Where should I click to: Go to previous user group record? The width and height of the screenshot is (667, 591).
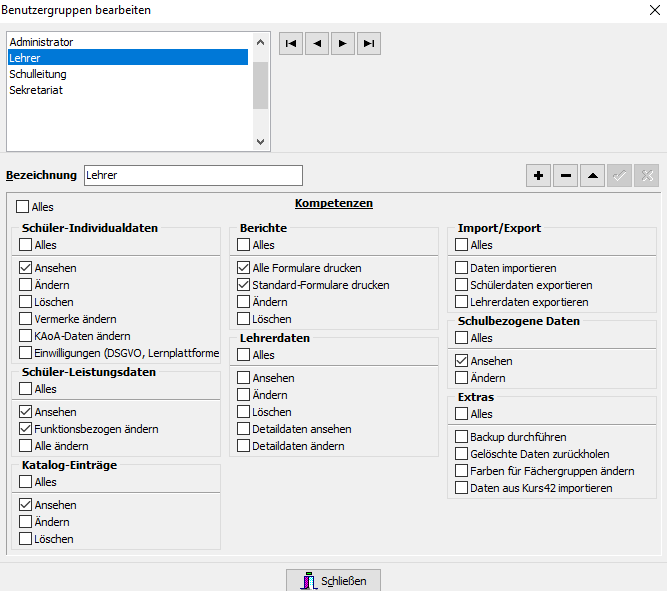tap(317, 44)
